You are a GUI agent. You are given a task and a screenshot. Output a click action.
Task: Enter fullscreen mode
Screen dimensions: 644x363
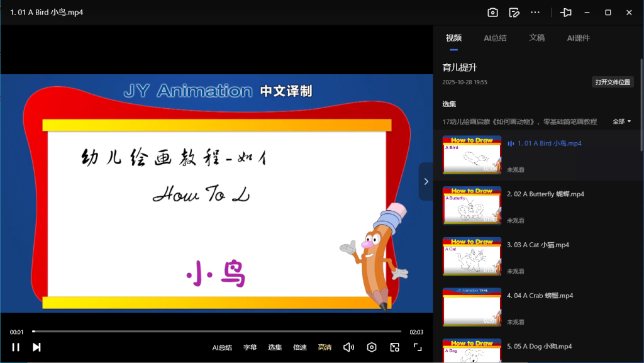pos(417,347)
